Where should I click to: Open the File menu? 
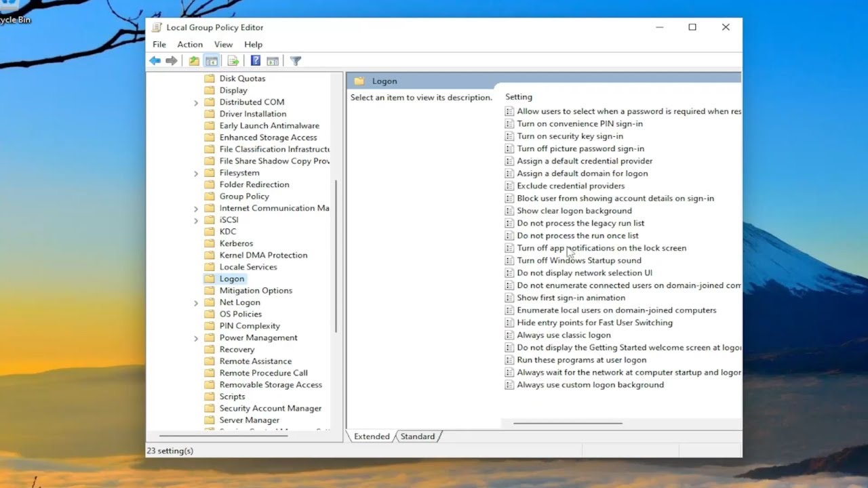(159, 45)
